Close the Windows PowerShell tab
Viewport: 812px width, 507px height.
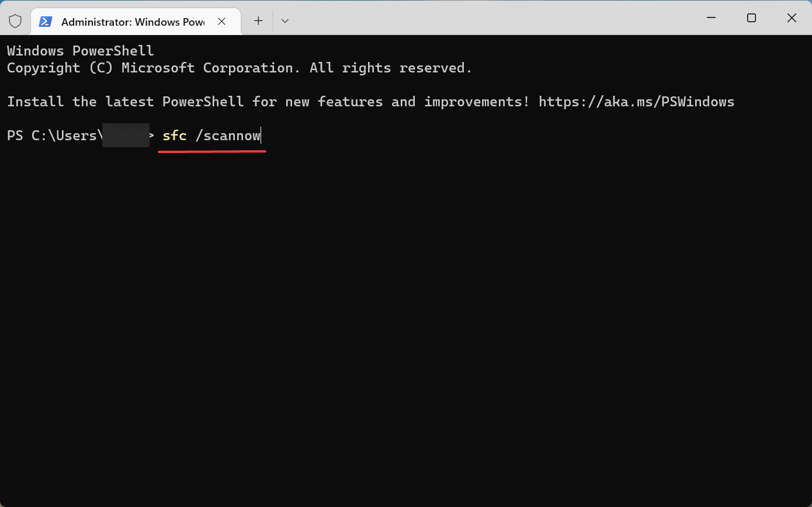coord(222,22)
